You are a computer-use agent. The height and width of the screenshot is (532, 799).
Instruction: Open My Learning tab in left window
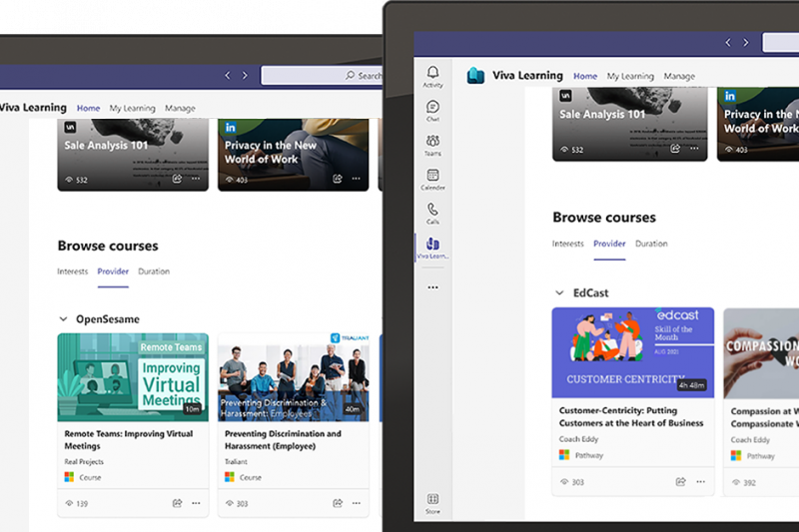[133, 108]
